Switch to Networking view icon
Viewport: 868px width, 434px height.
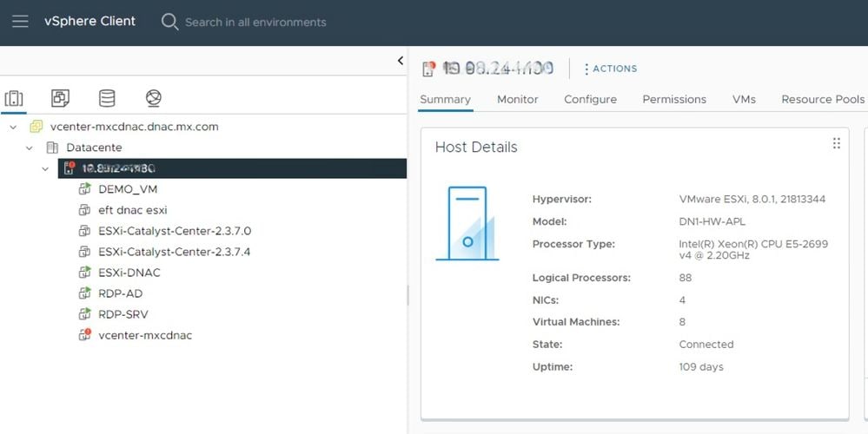[x=153, y=98]
